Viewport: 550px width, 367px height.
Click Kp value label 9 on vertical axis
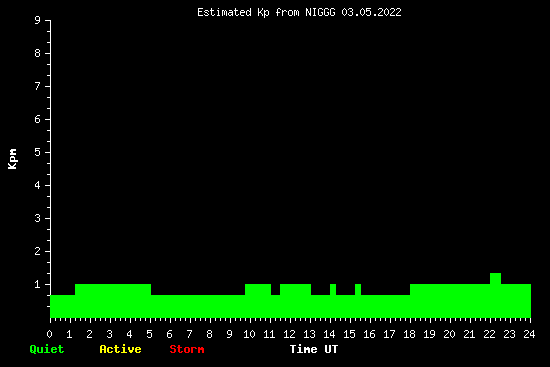click(x=38, y=20)
